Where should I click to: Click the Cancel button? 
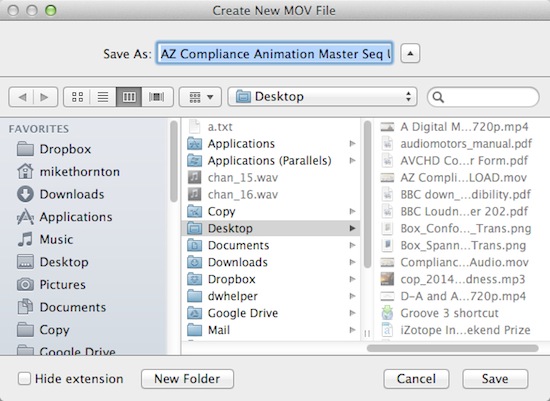point(416,379)
